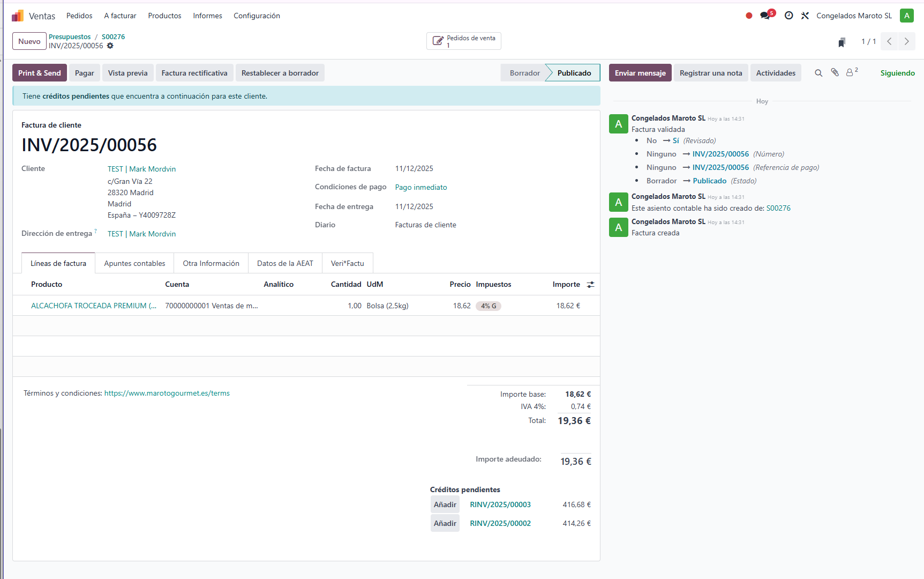Open the activities clock icon
The width and height of the screenshot is (924, 579).
(788, 16)
